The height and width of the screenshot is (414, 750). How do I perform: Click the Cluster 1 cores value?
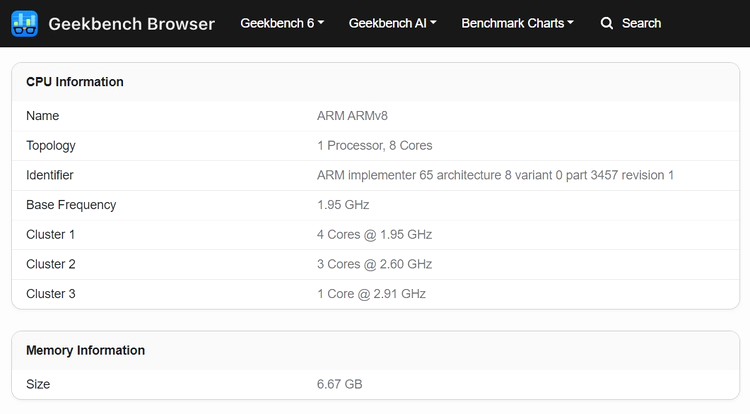(x=375, y=234)
